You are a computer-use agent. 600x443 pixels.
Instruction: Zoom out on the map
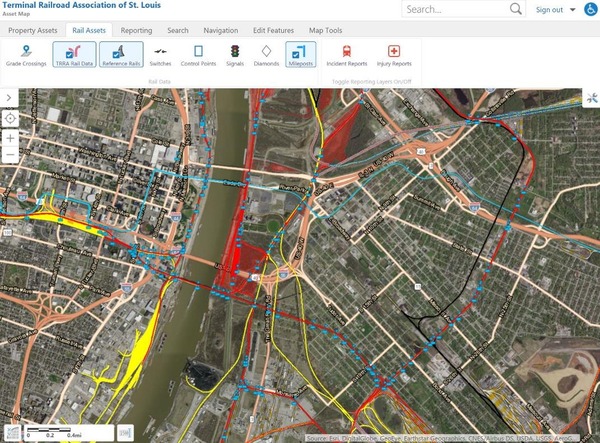9,156
